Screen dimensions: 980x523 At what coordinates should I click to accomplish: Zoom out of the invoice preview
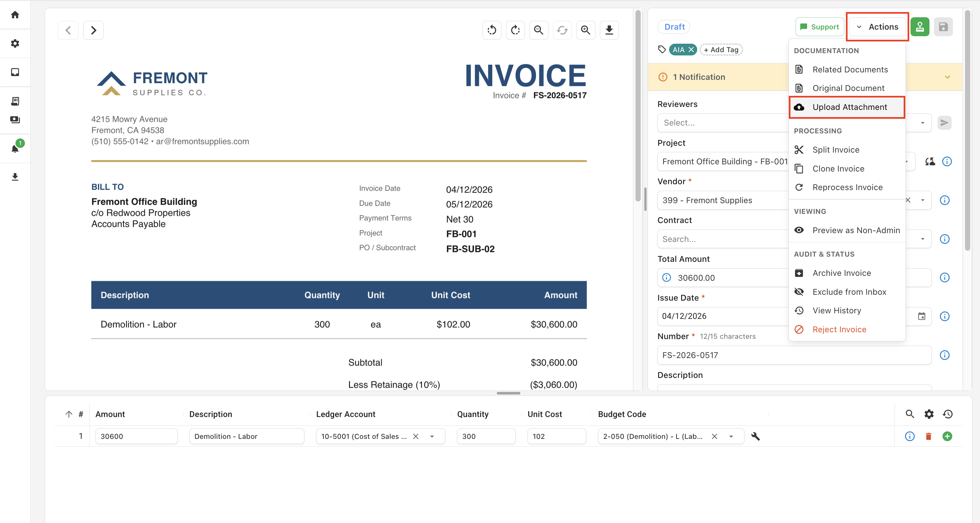click(x=539, y=30)
